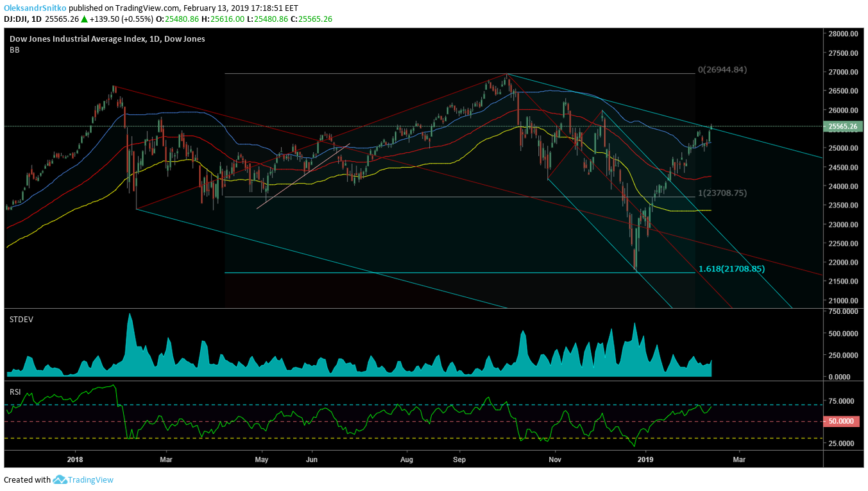Click the Fibonacci level label 0(26944.84)
This screenshot has width=868, height=491.
click(x=722, y=69)
